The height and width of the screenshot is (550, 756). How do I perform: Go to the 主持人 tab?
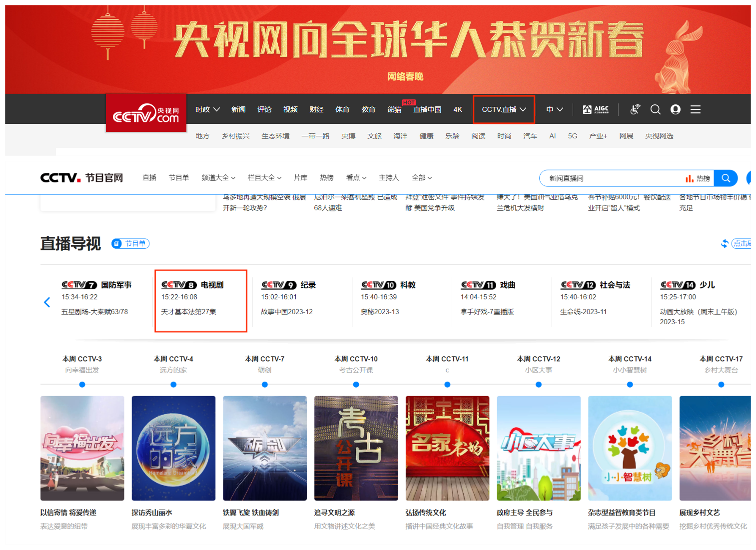(389, 178)
